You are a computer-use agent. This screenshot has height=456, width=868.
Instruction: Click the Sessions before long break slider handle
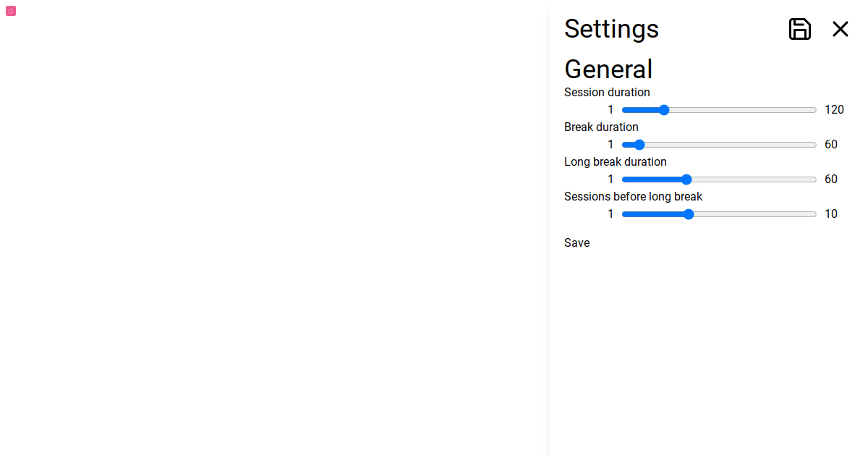689,214
